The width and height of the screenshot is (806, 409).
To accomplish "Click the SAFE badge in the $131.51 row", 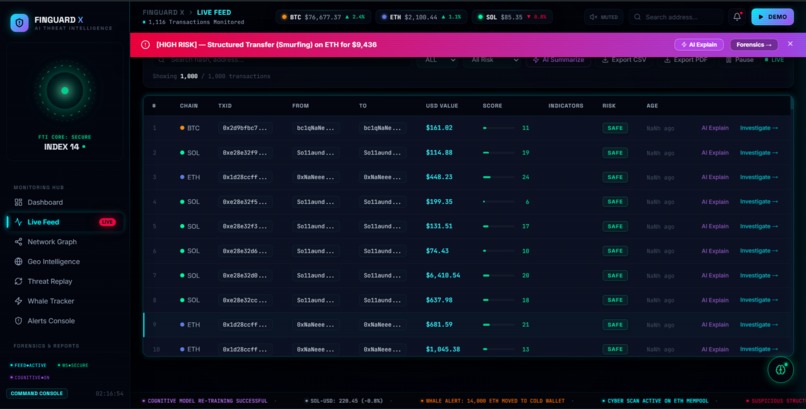I will pos(615,227).
